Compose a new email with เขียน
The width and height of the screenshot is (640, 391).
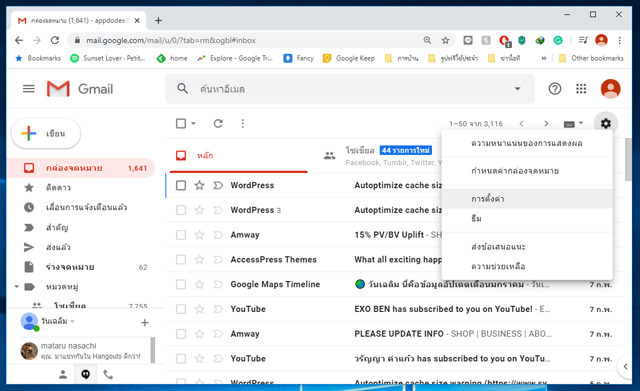click(x=46, y=133)
